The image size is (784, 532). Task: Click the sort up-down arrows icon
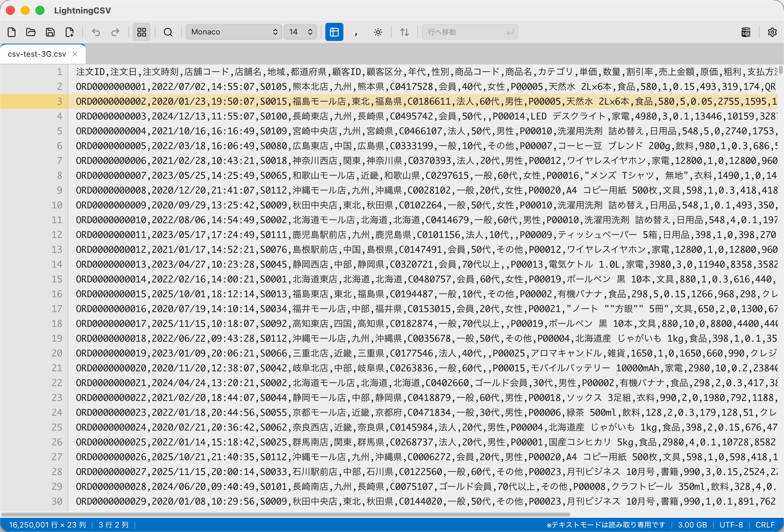[x=405, y=32]
